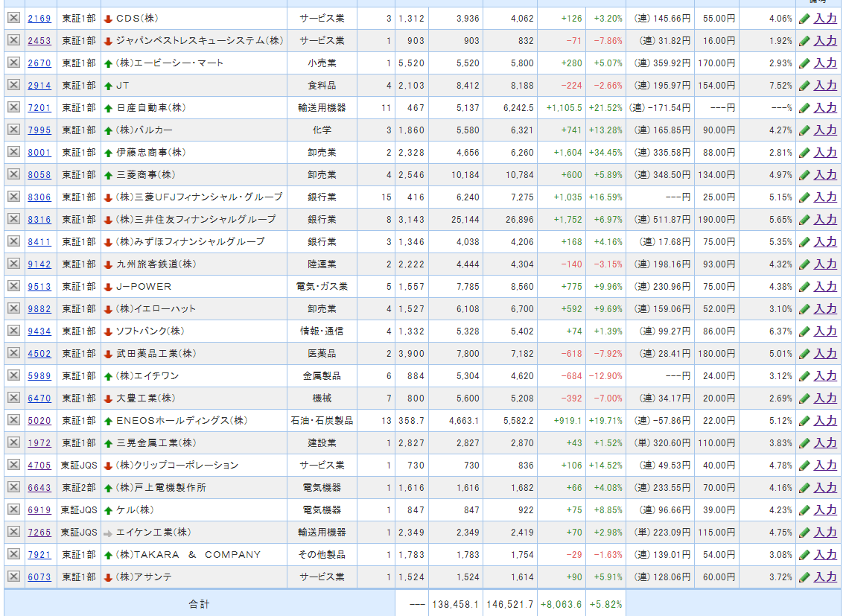Remove the JT row using X icon

[13, 85]
